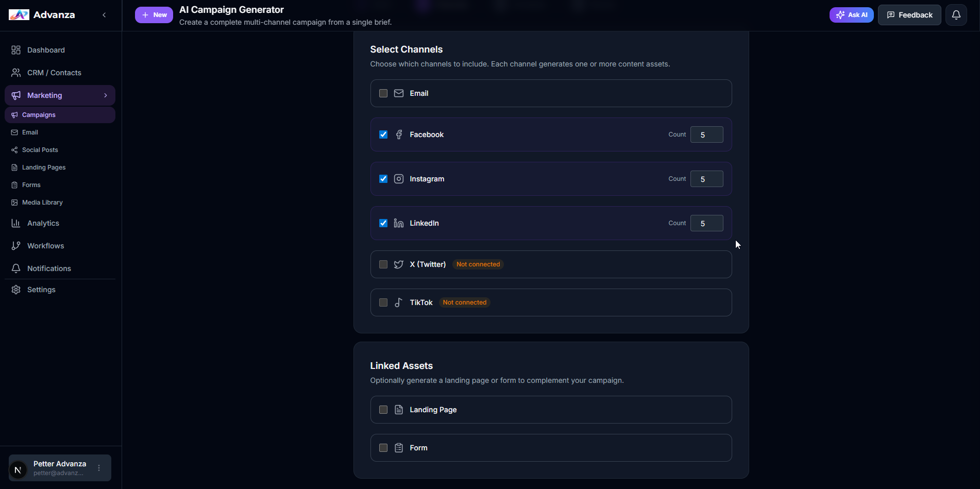Collapse the sidebar with the chevron arrow
This screenshot has height=489, width=980.
tap(104, 15)
